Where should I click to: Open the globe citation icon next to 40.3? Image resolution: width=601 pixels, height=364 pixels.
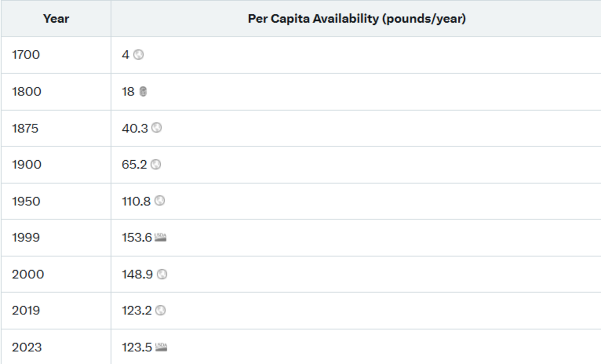(x=156, y=128)
